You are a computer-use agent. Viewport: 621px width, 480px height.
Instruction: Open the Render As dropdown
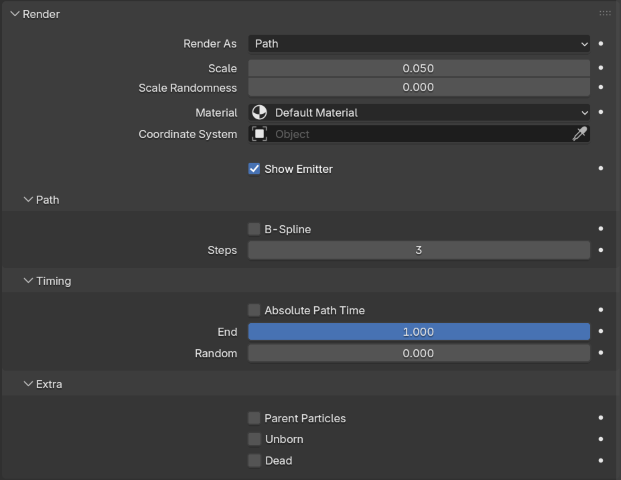tap(419, 44)
